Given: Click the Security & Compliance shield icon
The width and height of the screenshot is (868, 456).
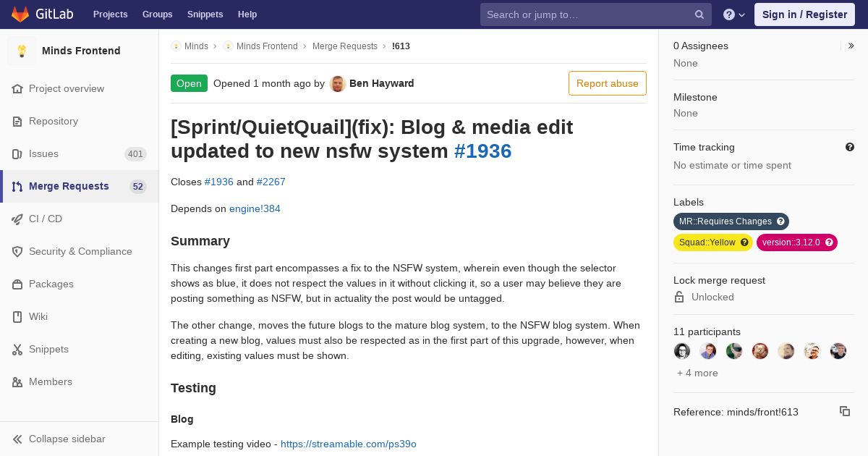Looking at the screenshot, I should [17, 251].
